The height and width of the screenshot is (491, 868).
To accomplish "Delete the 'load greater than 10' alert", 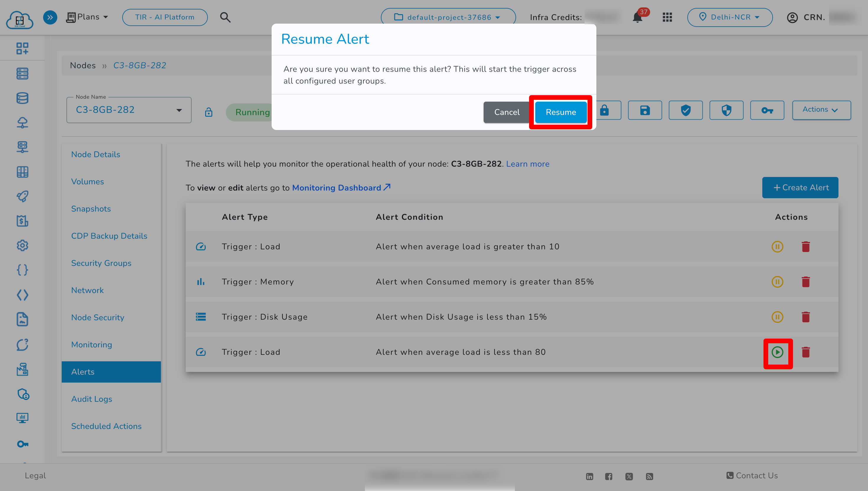I will point(806,247).
